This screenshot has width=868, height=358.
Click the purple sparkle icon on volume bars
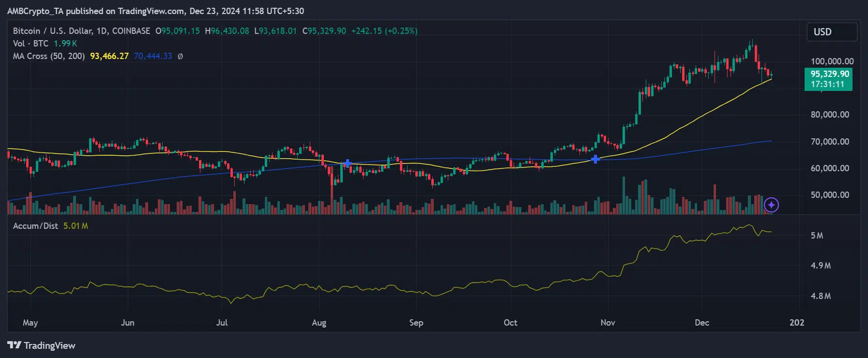tap(771, 205)
